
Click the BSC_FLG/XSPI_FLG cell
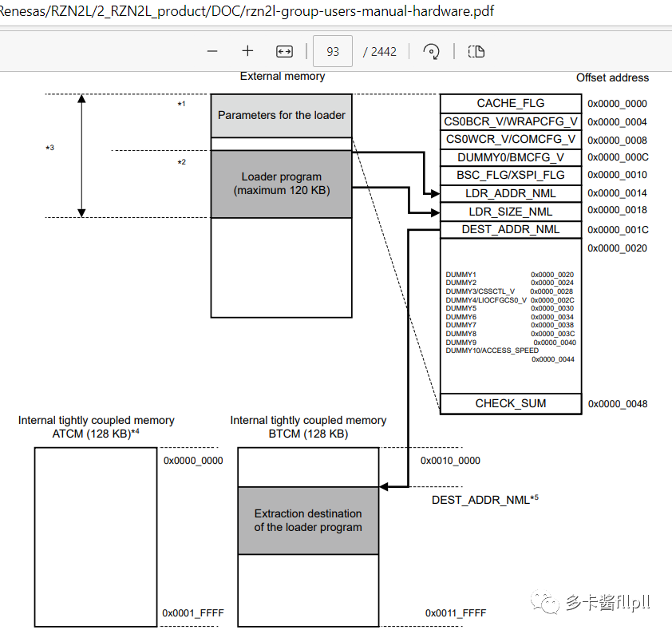point(511,176)
